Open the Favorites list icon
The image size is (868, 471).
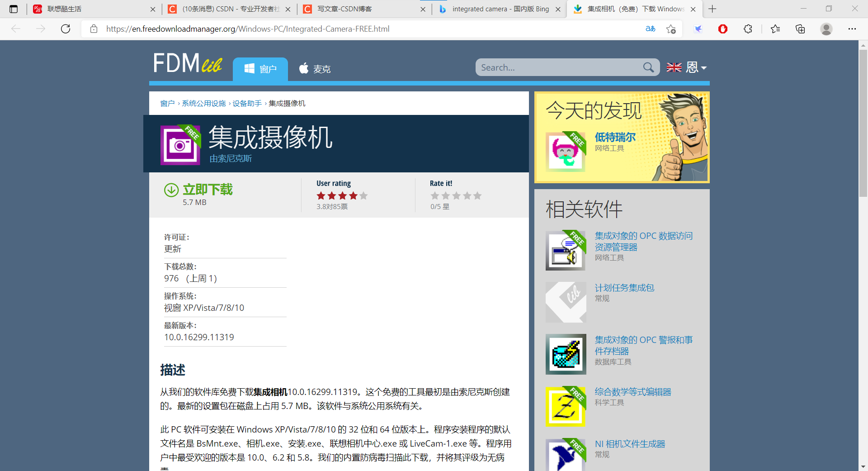[775, 29]
